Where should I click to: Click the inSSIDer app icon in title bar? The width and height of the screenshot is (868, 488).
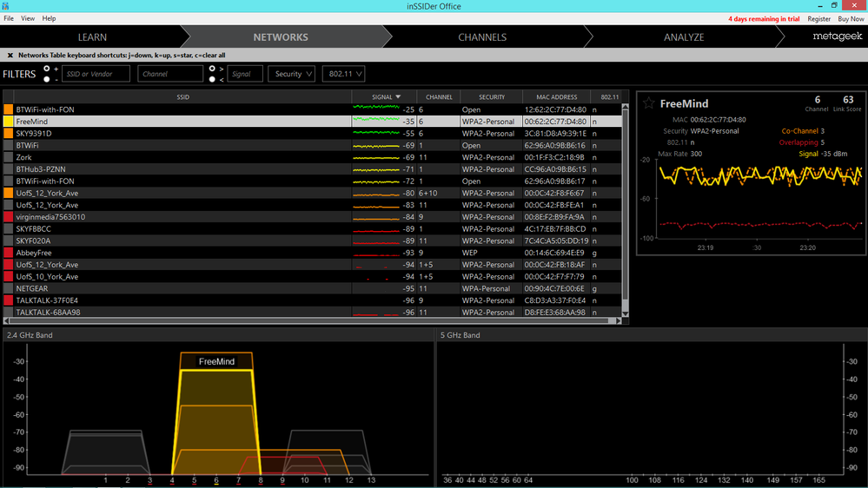click(5, 6)
